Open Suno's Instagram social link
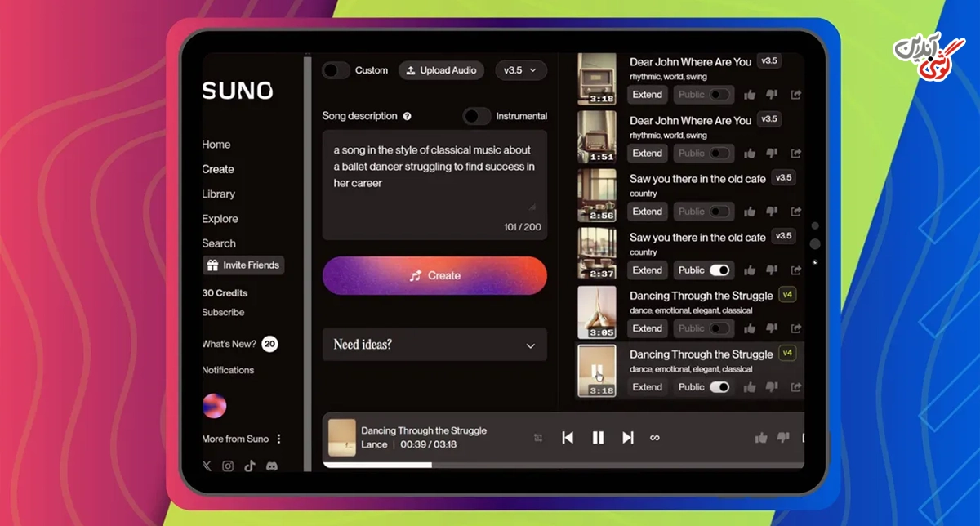 (228, 466)
